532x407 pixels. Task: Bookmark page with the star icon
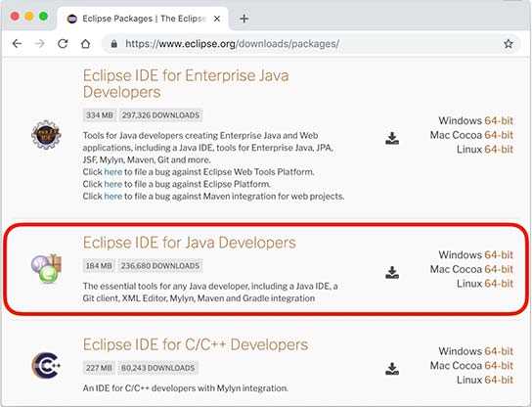(x=508, y=44)
